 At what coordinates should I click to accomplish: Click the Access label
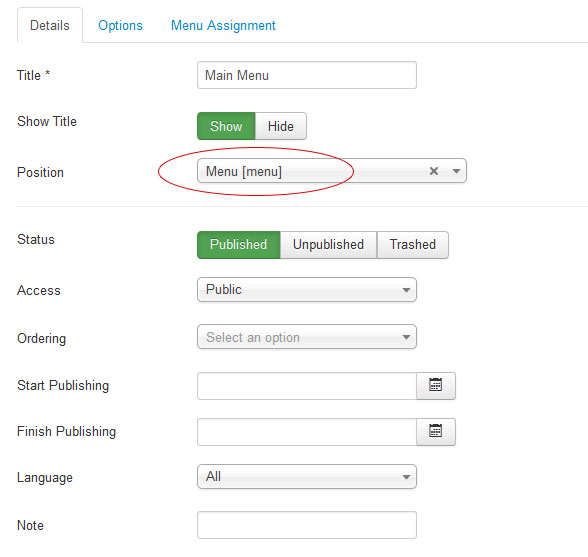coord(39,290)
